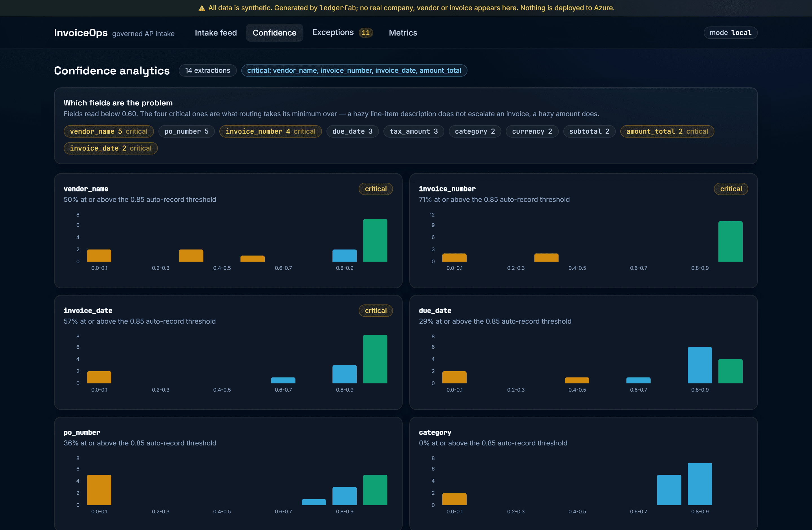Image resolution: width=812 pixels, height=530 pixels.
Task: Open the Exceptions tab
Action: [342, 33]
